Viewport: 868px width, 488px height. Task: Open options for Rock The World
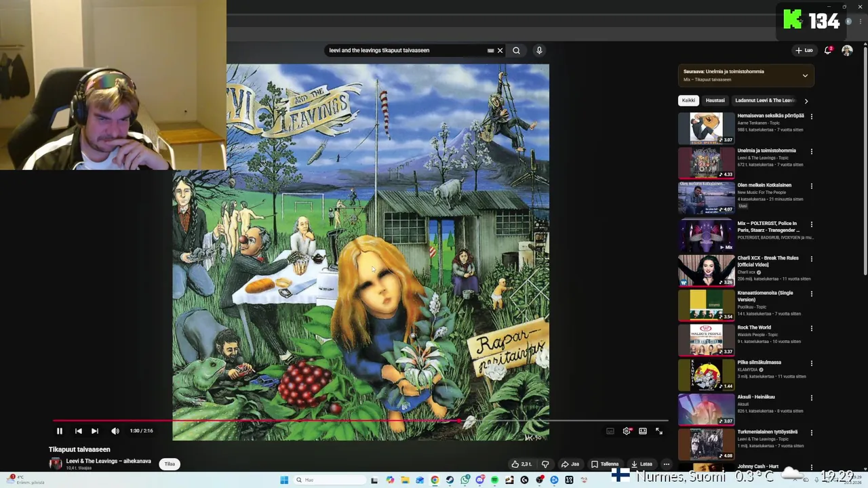coord(811,328)
